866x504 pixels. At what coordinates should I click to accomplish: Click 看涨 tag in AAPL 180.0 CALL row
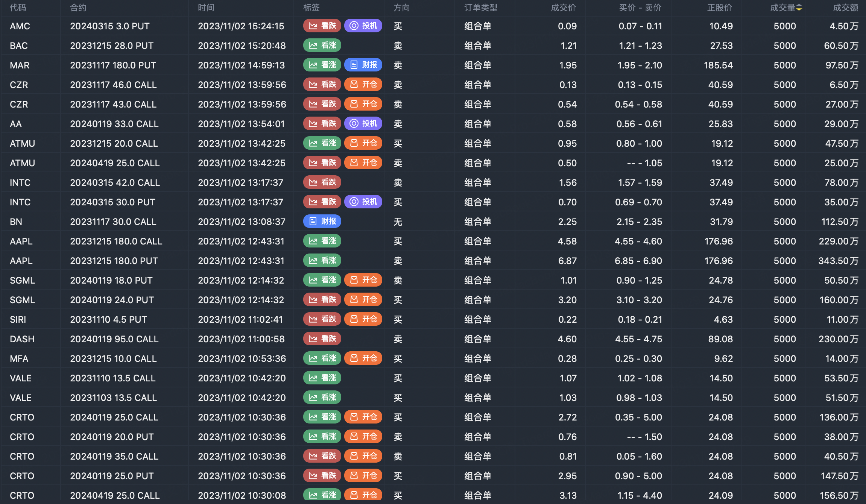322,241
